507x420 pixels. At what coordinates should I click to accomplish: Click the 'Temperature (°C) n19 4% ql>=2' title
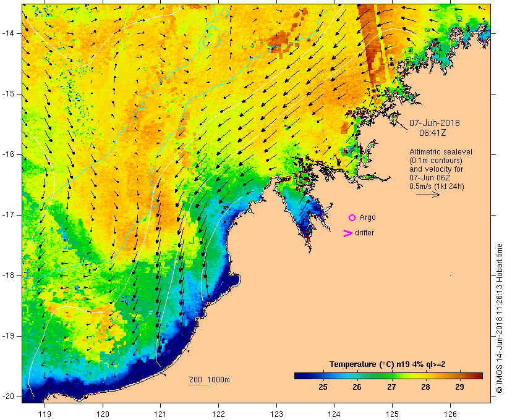tap(388, 364)
